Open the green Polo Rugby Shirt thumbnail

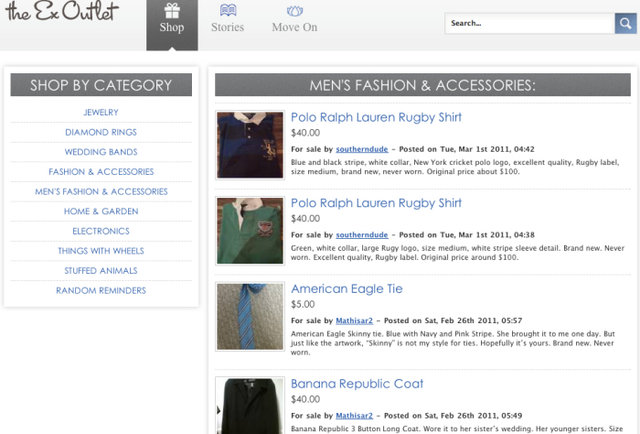250,231
